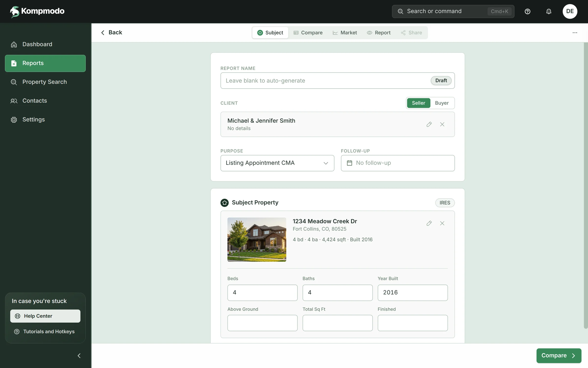Click the Year Built input field
Screen dimensions: 588x368
(413, 292)
